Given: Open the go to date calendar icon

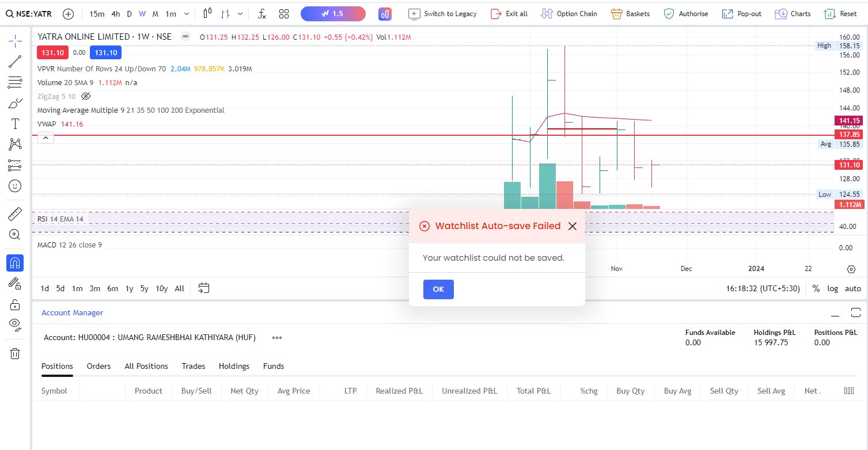Looking at the screenshot, I should tap(203, 288).
